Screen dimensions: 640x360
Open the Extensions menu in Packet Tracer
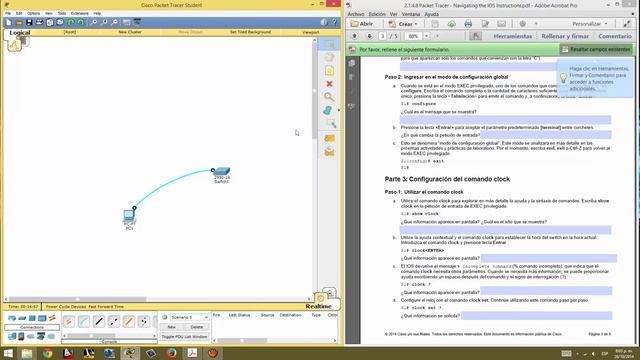coord(80,13)
